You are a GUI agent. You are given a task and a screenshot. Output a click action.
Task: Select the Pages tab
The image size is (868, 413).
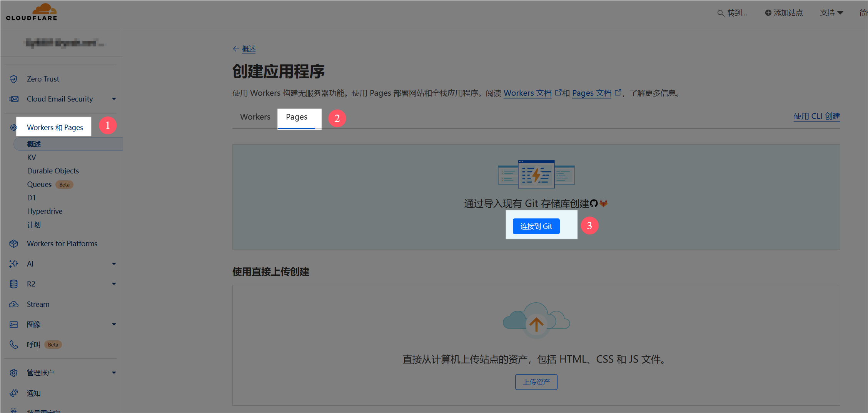click(x=297, y=118)
